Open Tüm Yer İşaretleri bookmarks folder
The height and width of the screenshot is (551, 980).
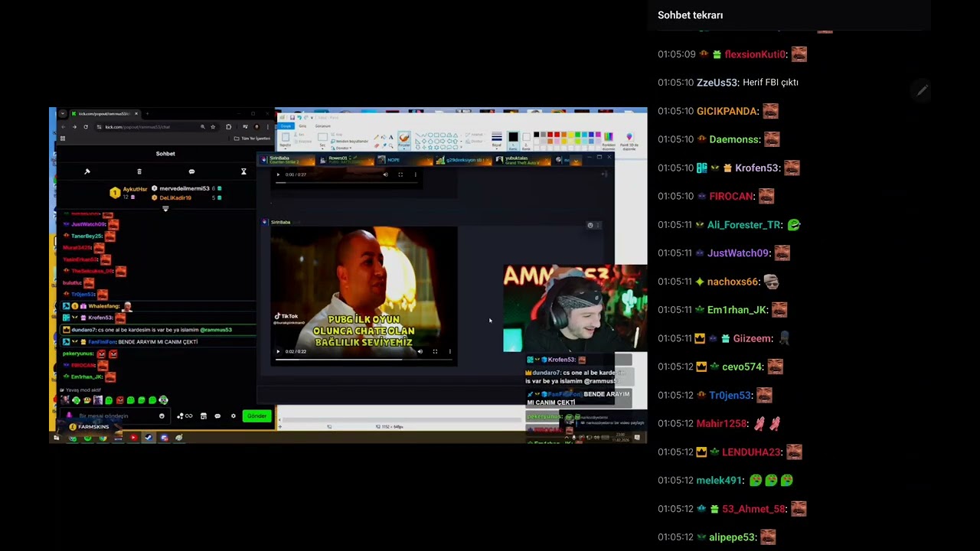tap(252, 139)
